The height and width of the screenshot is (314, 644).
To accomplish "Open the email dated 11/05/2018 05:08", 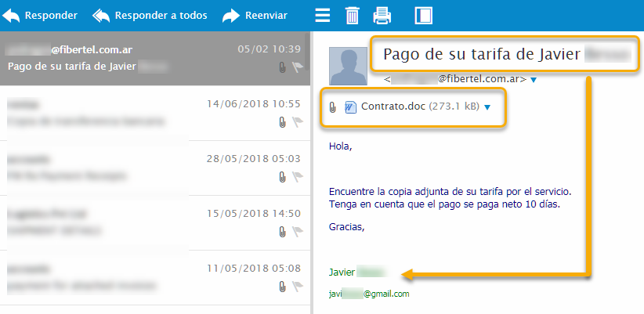I will click(155, 277).
